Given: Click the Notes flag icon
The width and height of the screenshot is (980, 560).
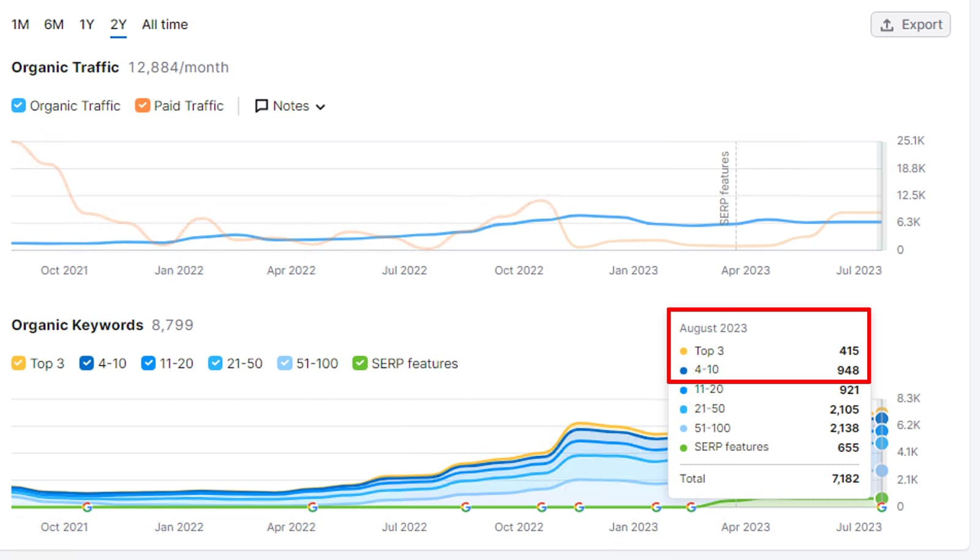Looking at the screenshot, I should 262,105.
